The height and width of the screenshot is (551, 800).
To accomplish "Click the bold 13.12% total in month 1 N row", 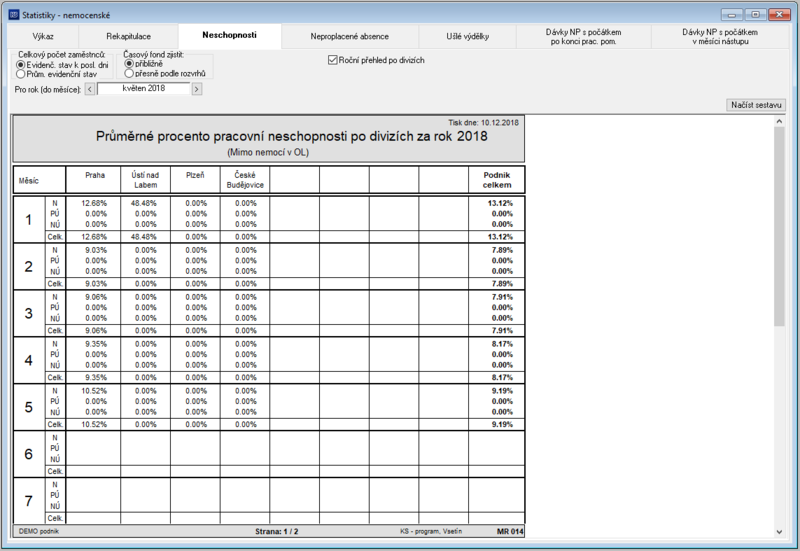I will tap(500, 203).
